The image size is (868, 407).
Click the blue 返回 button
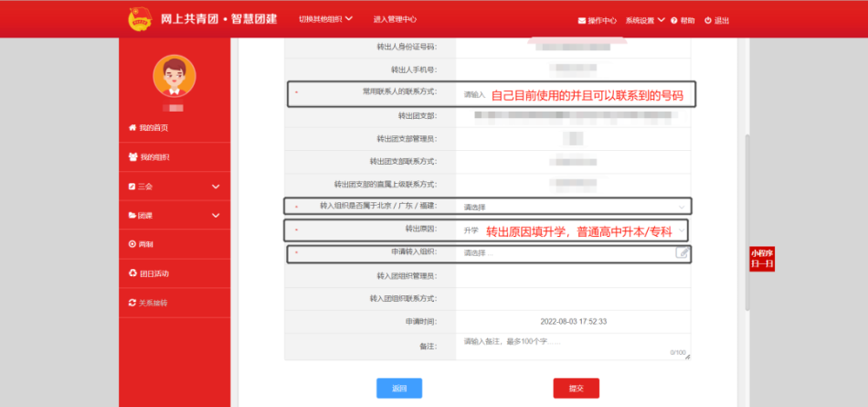tap(399, 388)
